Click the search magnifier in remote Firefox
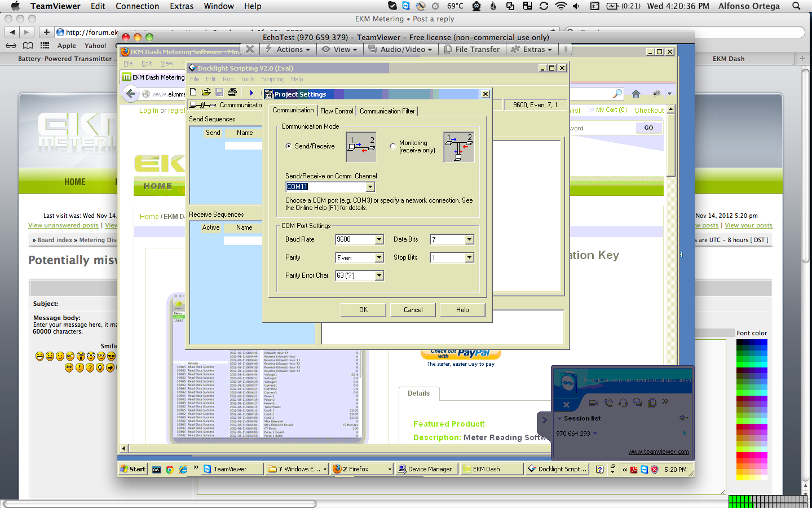Viewport: 812px width, 508px height. pyautogui.click(x=618, y=94)
